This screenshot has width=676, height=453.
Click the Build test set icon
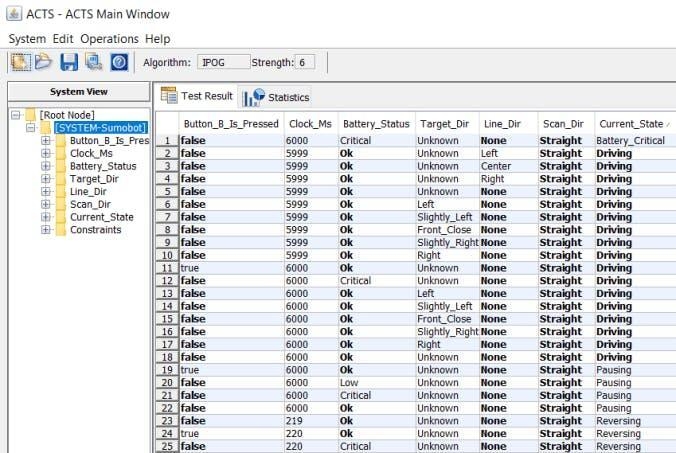[x=94, y=62]
